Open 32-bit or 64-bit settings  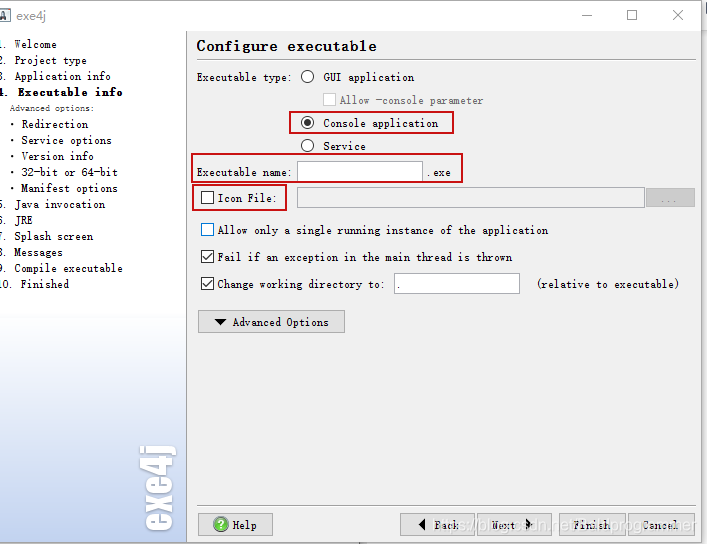(69, 172)
